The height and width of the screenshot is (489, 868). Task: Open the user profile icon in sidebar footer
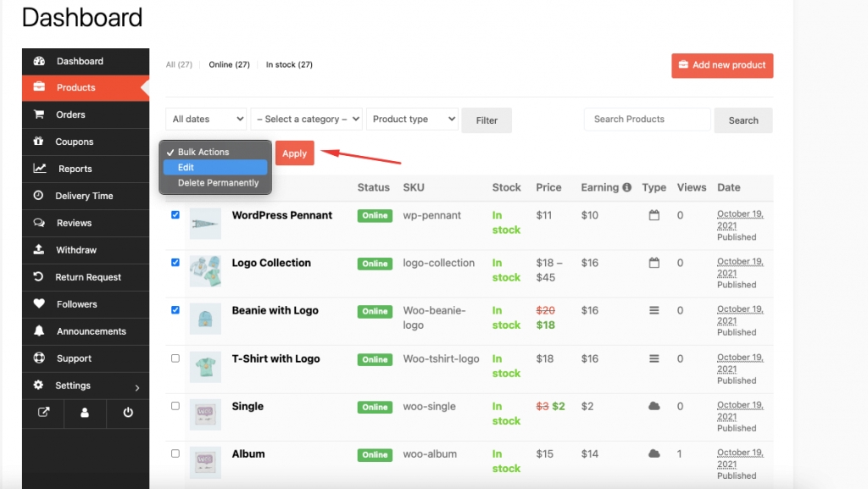86,413
